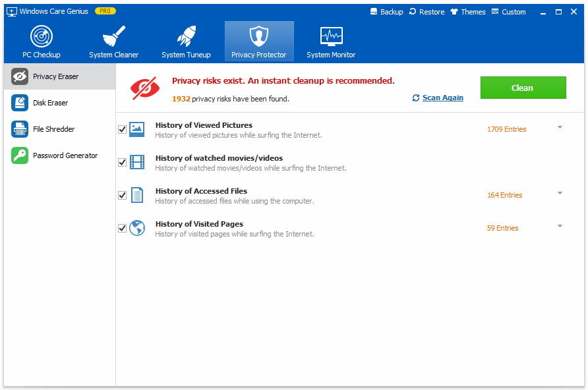Click the 1709 Entries count
This screenshot has width=588, height=390.
click(x=507, y=129)
